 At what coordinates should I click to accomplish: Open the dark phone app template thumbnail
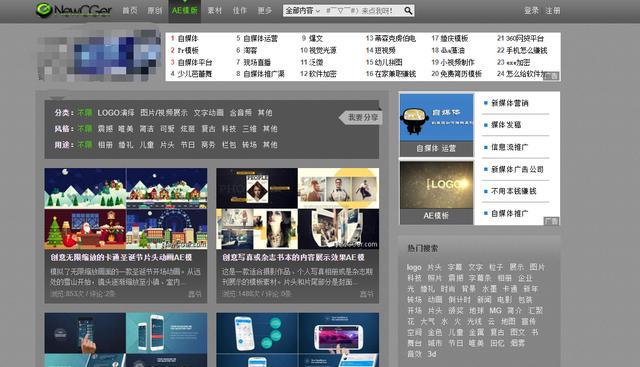tap(126, 340)
